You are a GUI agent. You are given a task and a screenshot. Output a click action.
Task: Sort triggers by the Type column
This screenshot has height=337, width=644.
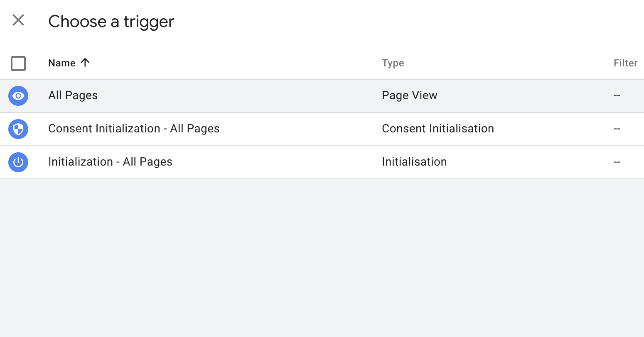pos(393,63)
